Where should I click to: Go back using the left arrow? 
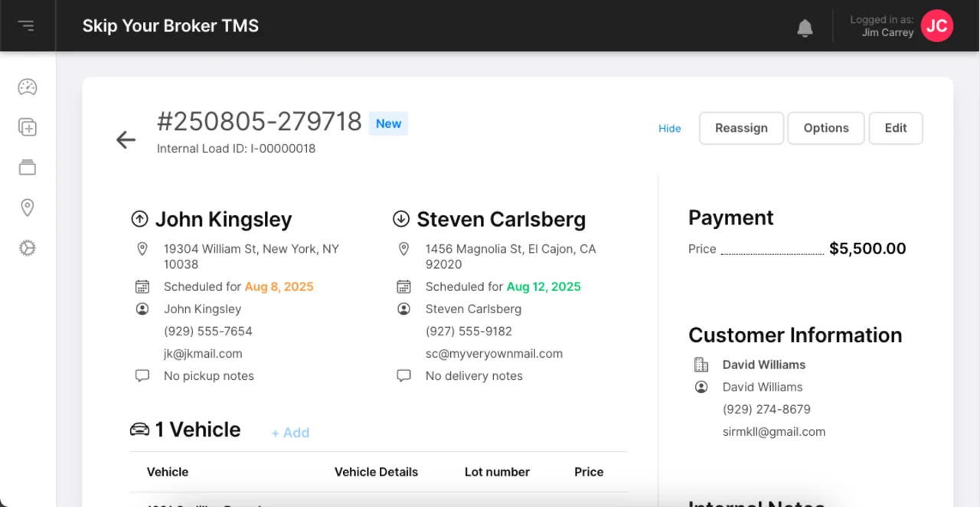tap(126, 139)
